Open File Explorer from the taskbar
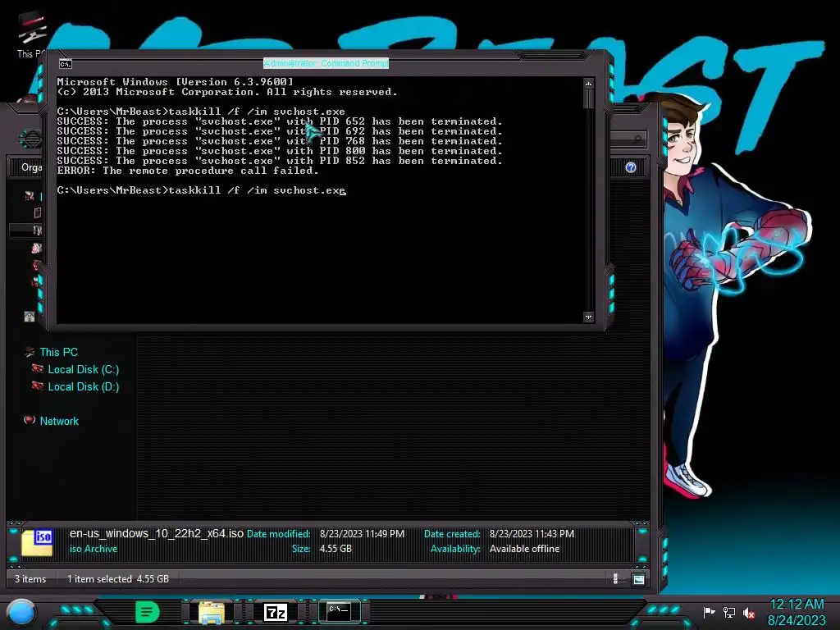This screenshot has width=840, height=630. point(212,612)
